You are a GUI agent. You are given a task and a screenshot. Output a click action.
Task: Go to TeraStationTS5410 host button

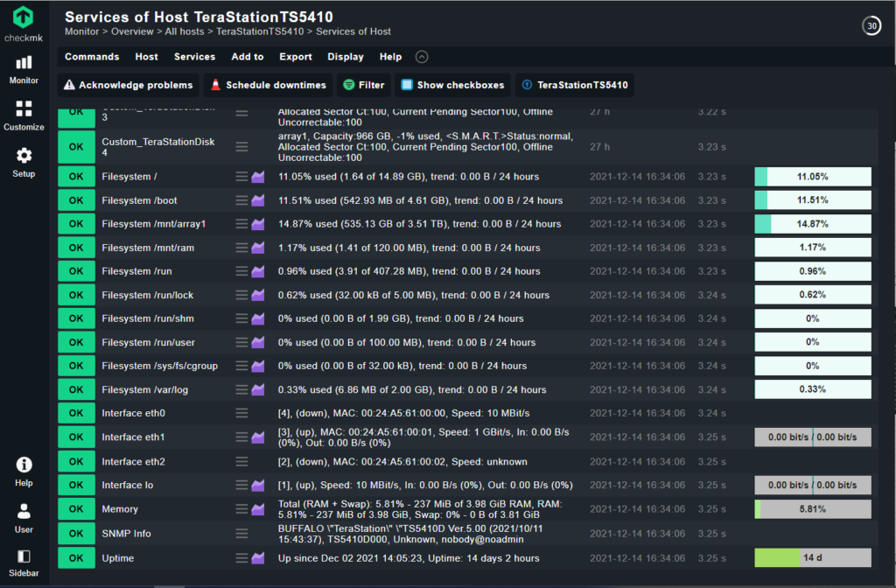pos(574,85)
